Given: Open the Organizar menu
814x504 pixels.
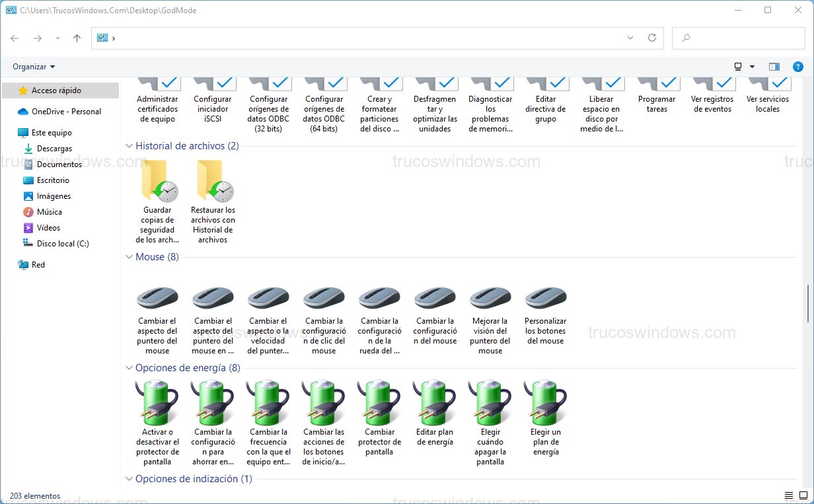Looking at the screenshot, I should (x=34, y=67).
